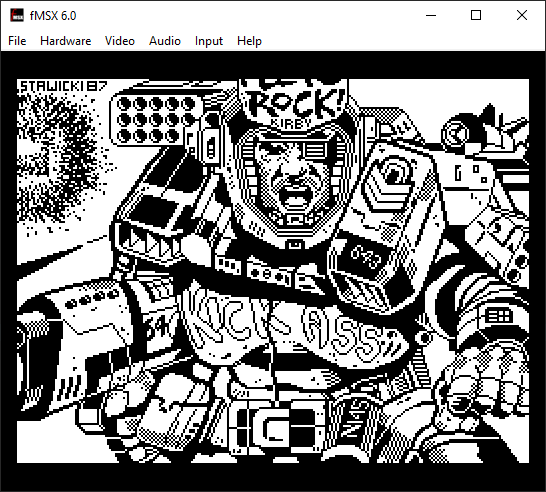The image size is (546, 492).
Task: Click the emulator display showing ROCK! artwork
Action: (x=273, y=271)
